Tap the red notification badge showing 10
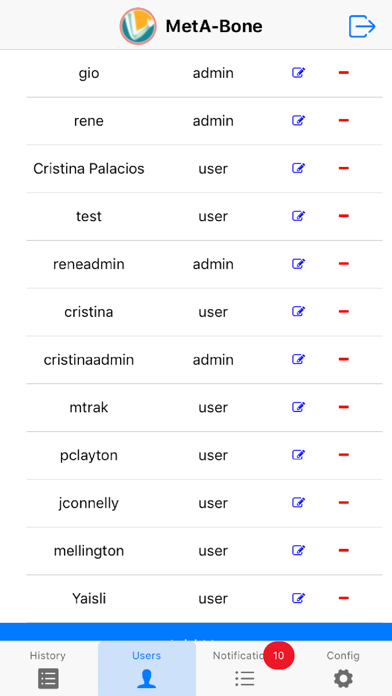The height and width of the screenshot is (696, 392). pyautogui.click(x=278, y=656)
